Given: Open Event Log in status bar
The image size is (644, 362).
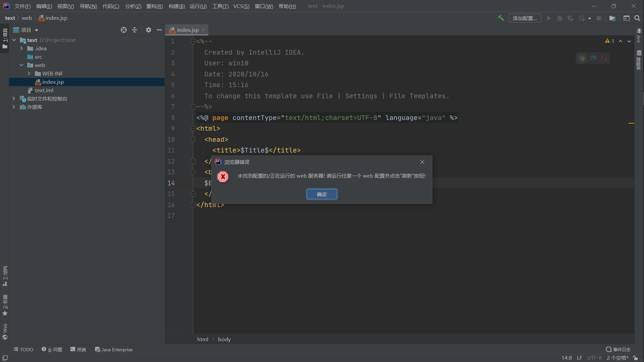Looking at the screenshot, I should click(618, 349).
